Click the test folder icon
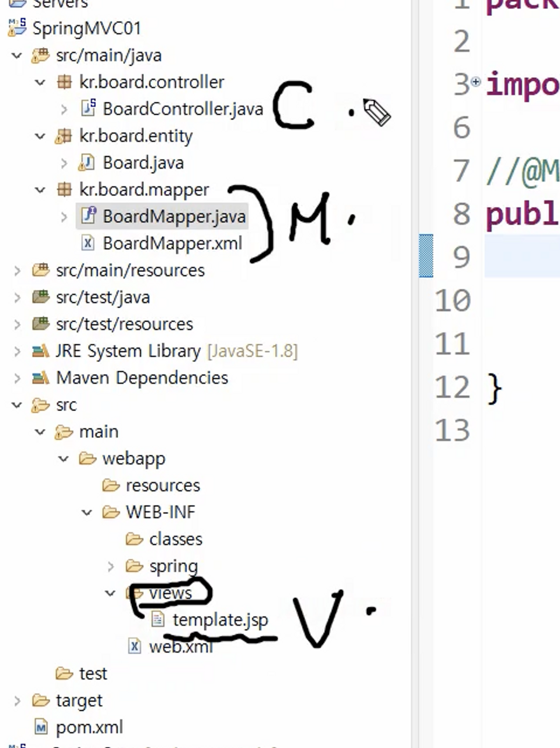This screenshot has width=560, height=748. point(64,673)
